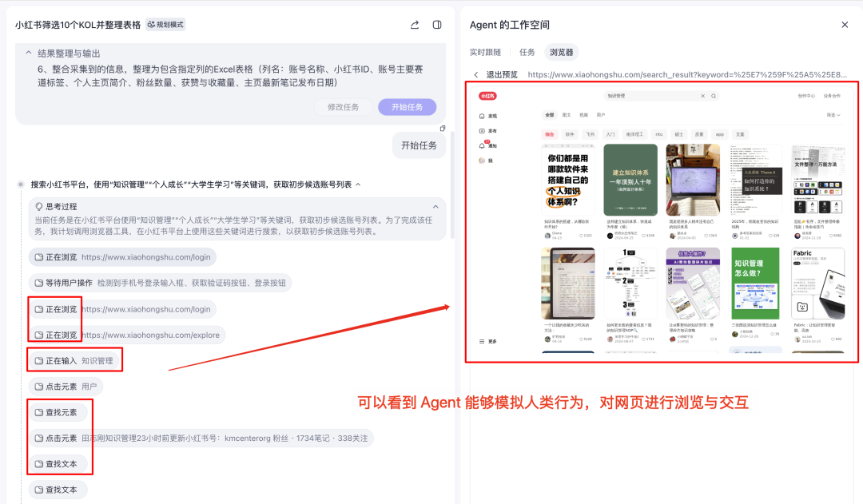Click the magnifier search icon in preview

click(714, 96)
